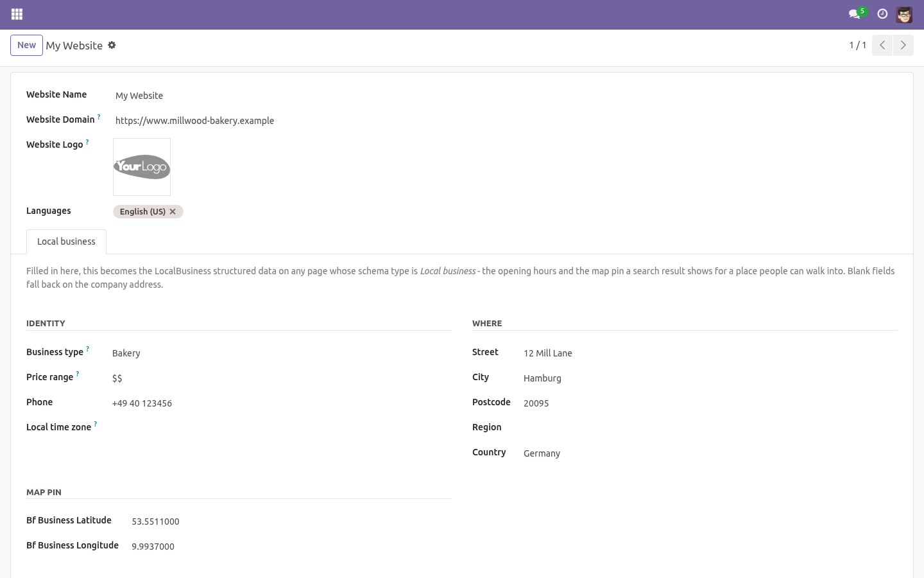Click the Postcode field label
This screenshot has width=924, height=578.
492,402
